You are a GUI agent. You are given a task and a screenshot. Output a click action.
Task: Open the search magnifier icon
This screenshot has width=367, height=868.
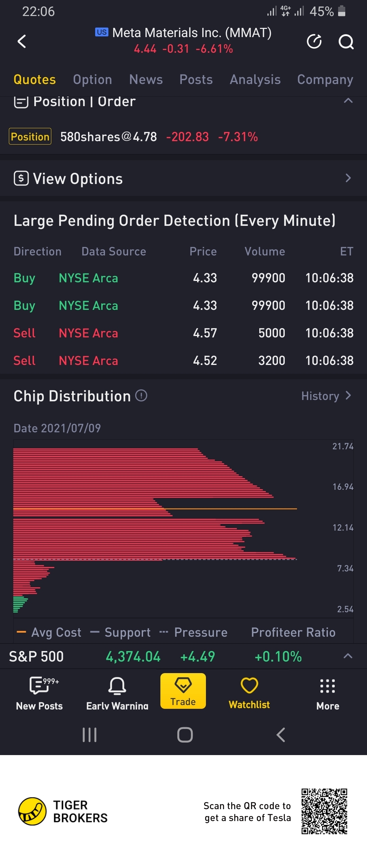click(346, 42)
